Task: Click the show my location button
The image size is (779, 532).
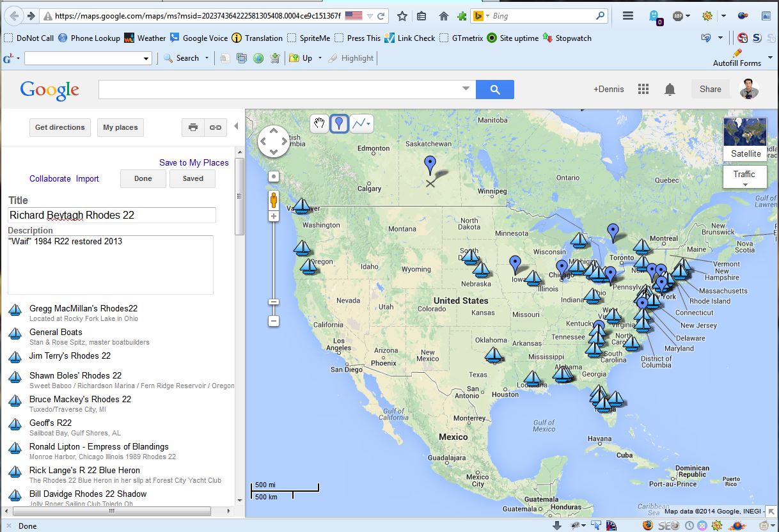Action: coord(274,176)
